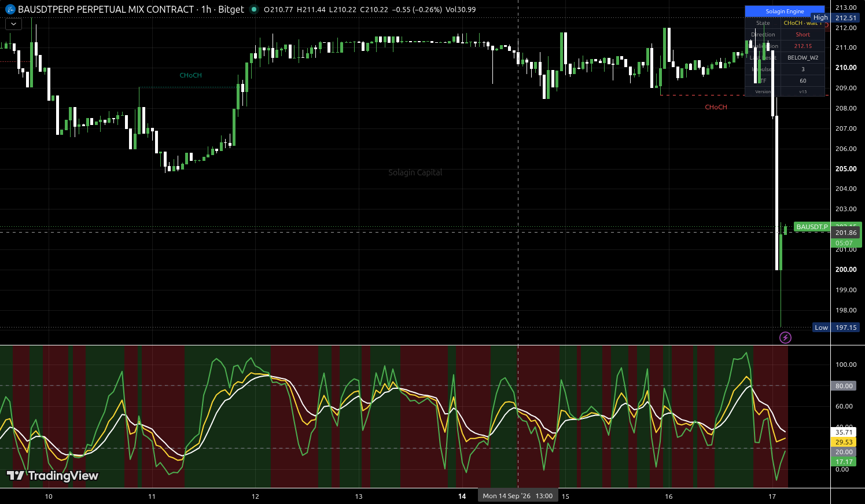865x504 pixels.
Task: Click the green market status dot
Action: (253, 9)
